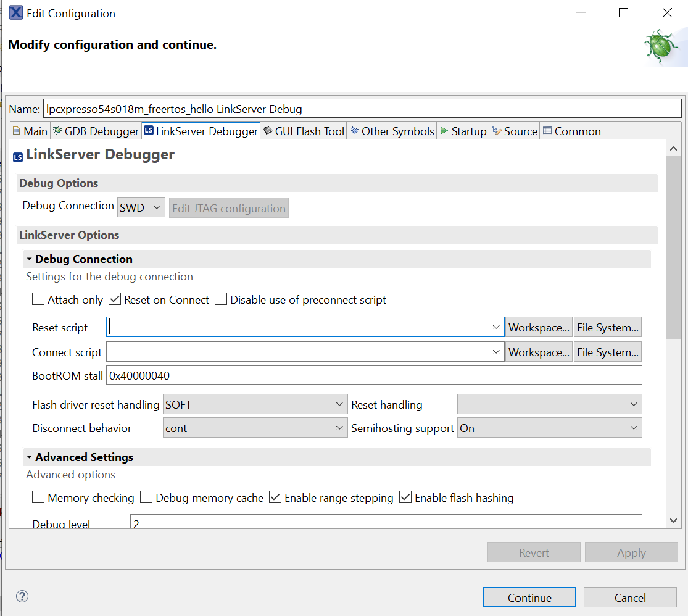
Task: Click the scroll down arrow in the panel
Action: [x=673, y=521]
